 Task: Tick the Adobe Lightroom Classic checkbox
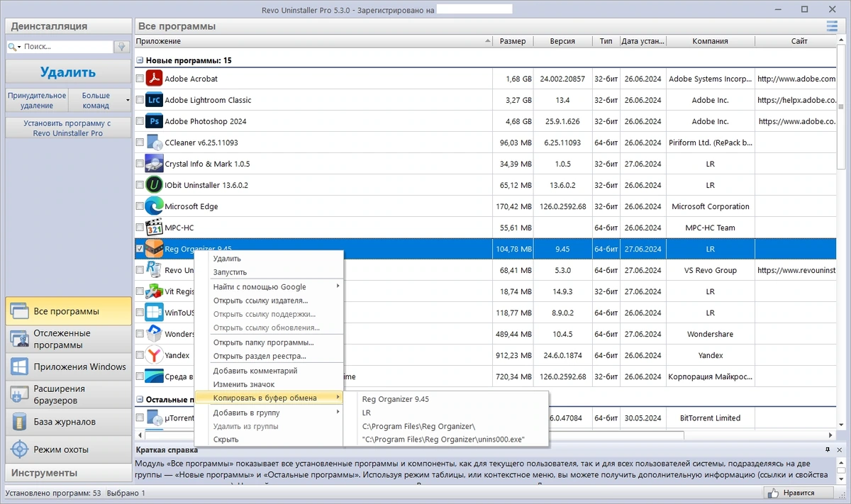140,100
